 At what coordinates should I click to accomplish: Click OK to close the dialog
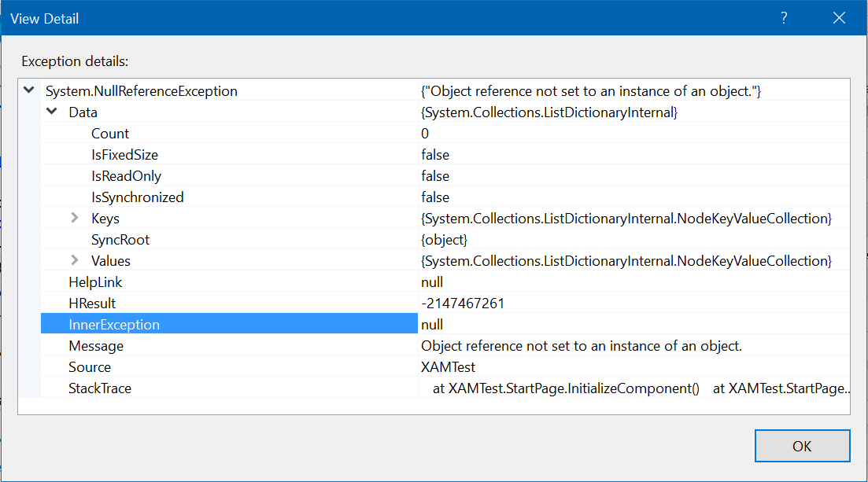coord(802,445)
